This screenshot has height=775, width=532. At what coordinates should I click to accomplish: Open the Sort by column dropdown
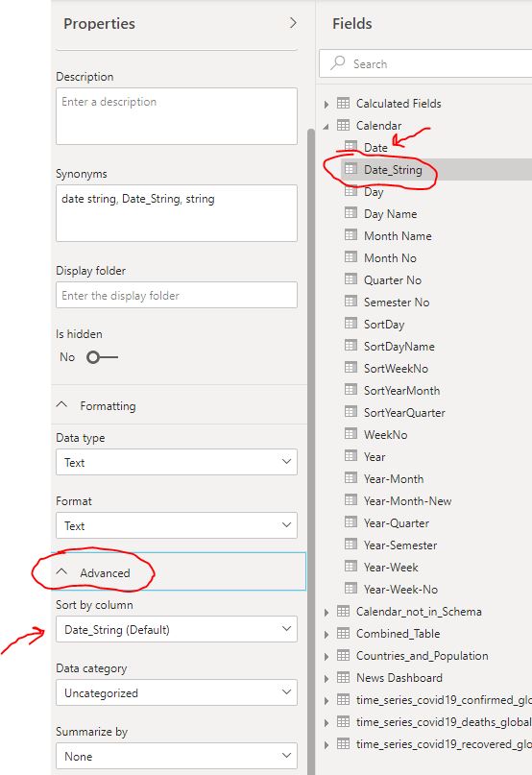pos(177,629)
